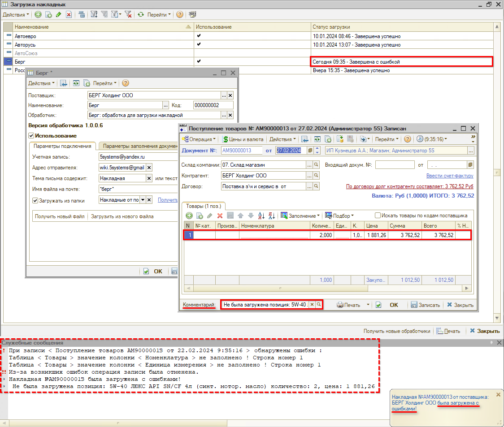Sort ascending icon in Товары toolbar
504x427 pixels.
[261, 216]
